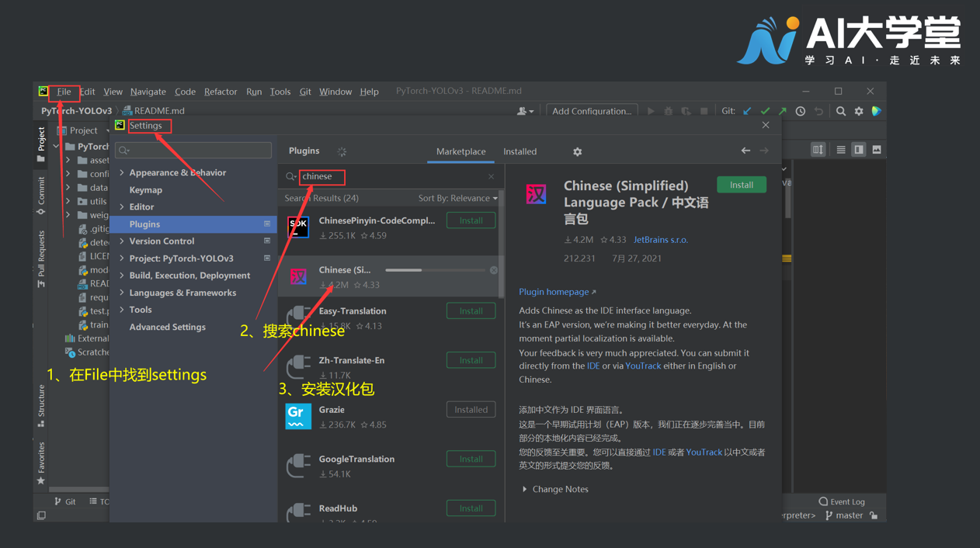Cancel the Chinese plugin download
The height and width of the screenshot is (548, 980).
tap(494, 270)
